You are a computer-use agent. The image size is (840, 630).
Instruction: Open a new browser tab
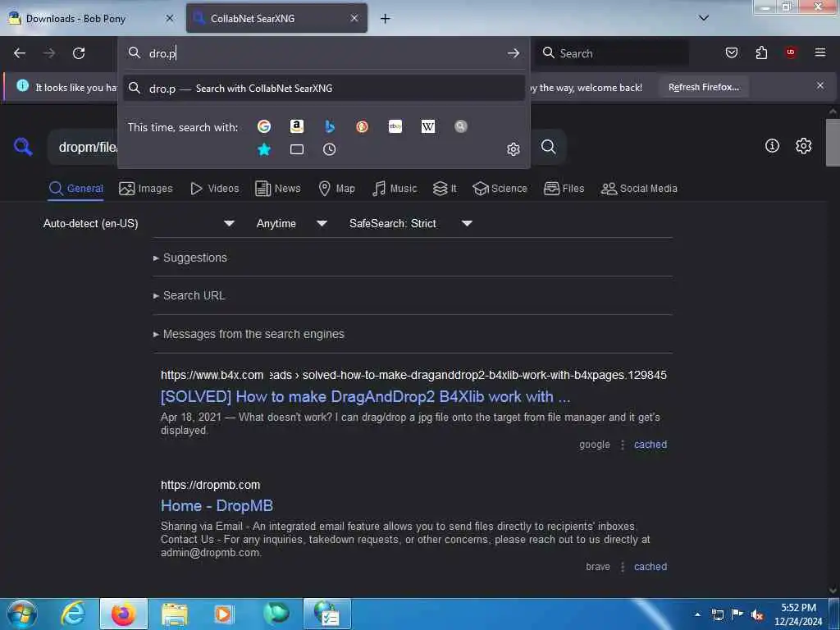point(386,19)
